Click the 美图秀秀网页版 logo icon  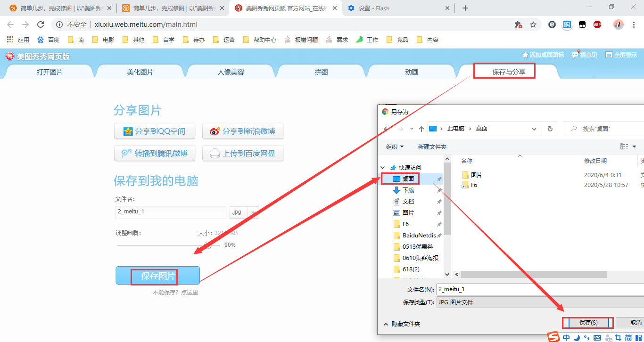pos(10,57)
